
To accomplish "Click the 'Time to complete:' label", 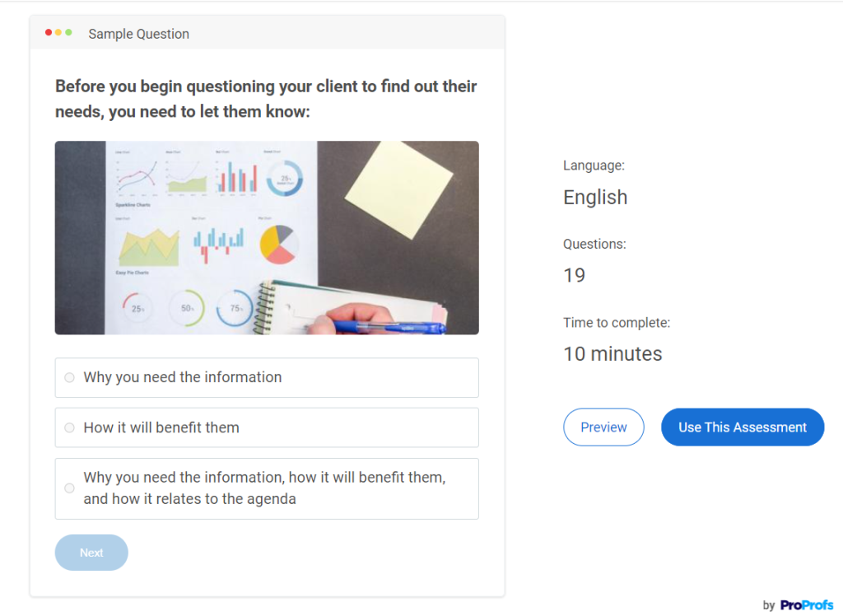I will point(617,323).
